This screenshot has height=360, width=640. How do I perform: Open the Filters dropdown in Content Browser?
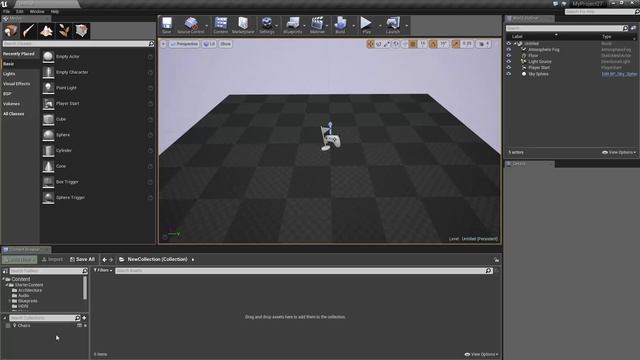click(103, 270)
